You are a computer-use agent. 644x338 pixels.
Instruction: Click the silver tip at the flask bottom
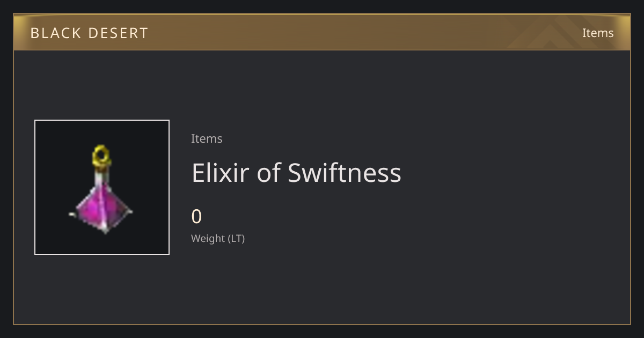click(x=105, y=230)
